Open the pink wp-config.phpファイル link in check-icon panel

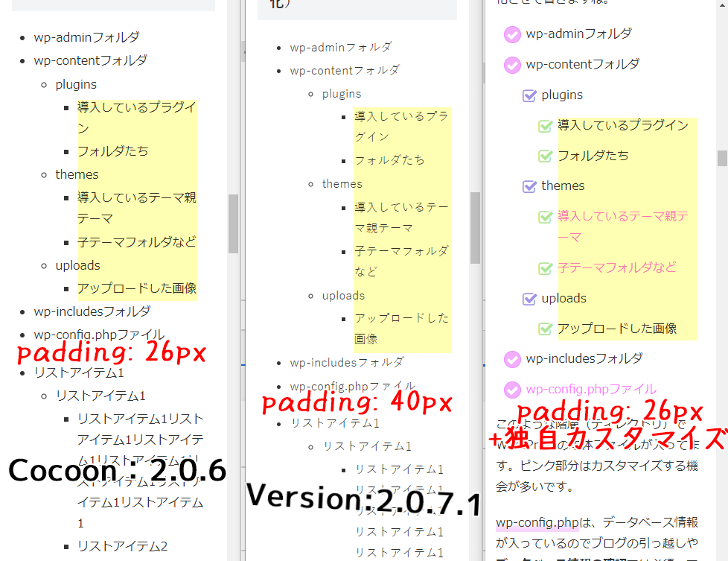(592, 389)
